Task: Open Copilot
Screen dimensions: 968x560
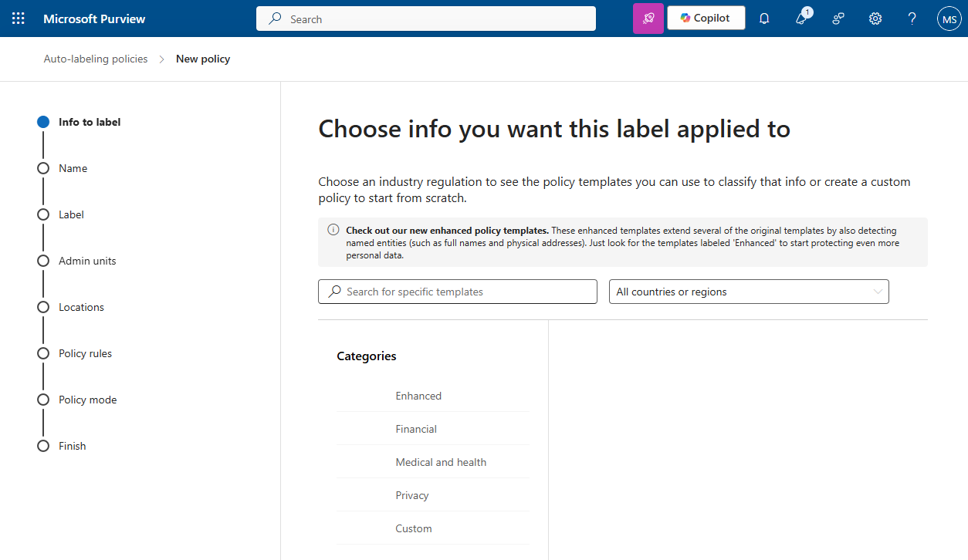Action: pos(706,17)
